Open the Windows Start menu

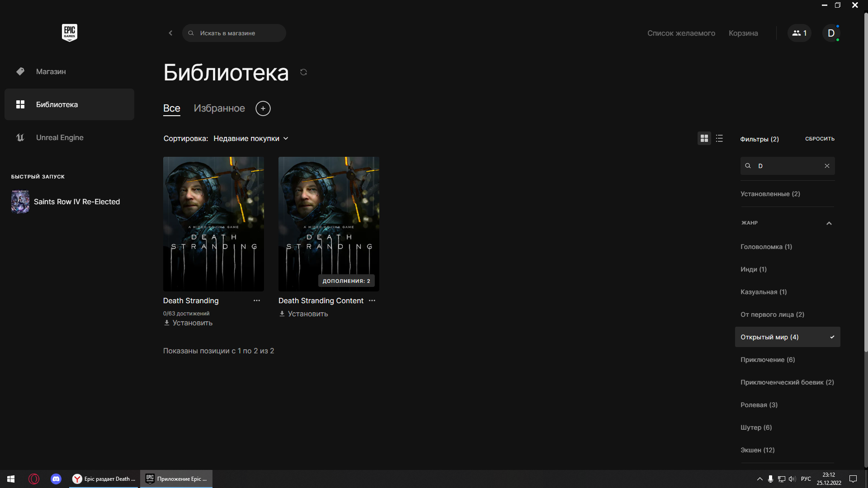point(11,479)
